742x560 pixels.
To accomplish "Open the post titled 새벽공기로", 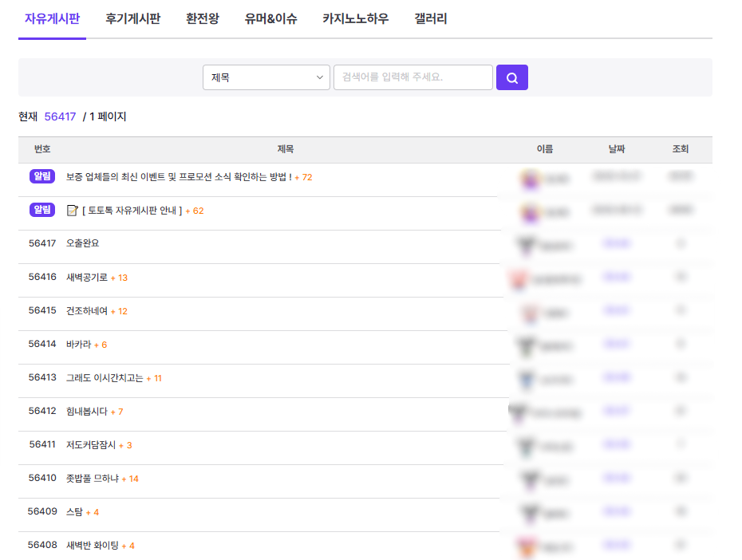I will pos(86,278).
